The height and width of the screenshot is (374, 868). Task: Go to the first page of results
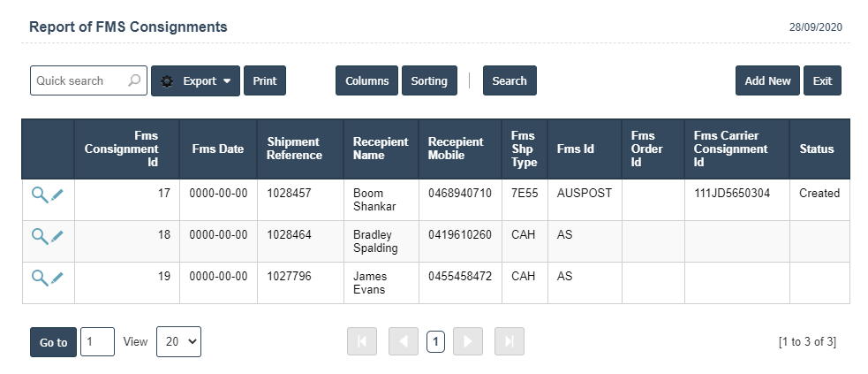point(362,342)
